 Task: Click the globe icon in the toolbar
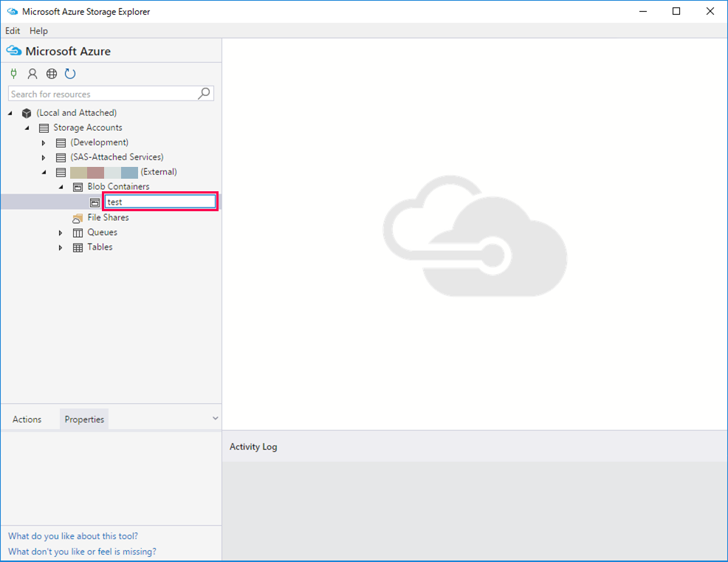pos(52,73)
